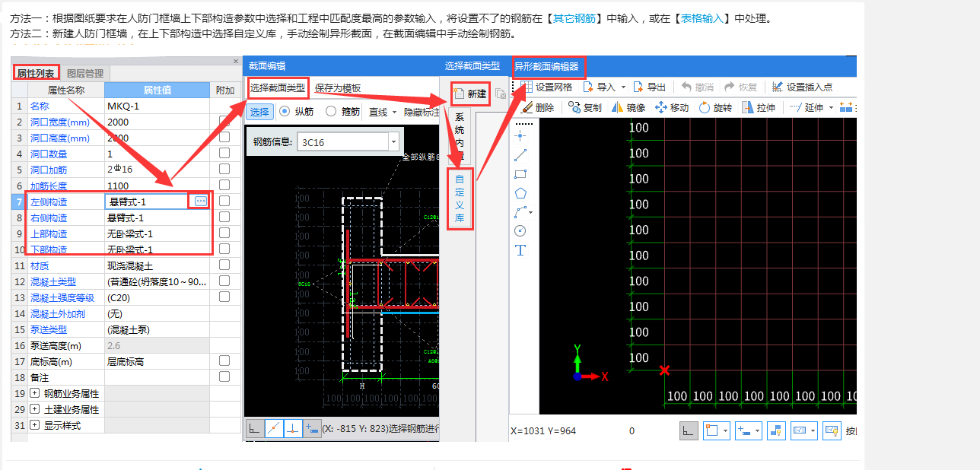
Task: Select the 箍筋 radio button
Action: pos(331,111)
